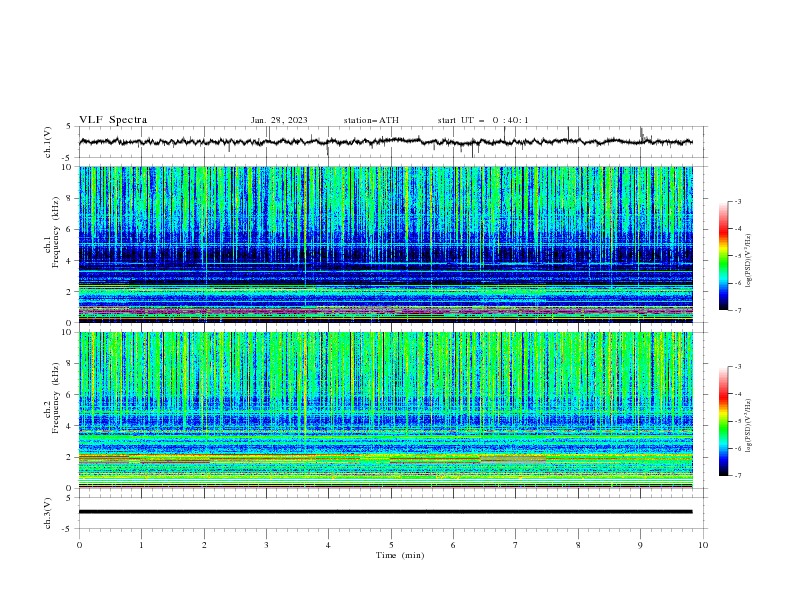Click the "start UT = 0 :40: 1" label
The height and width of the screenshot is (612, 792).
[483, 120]
